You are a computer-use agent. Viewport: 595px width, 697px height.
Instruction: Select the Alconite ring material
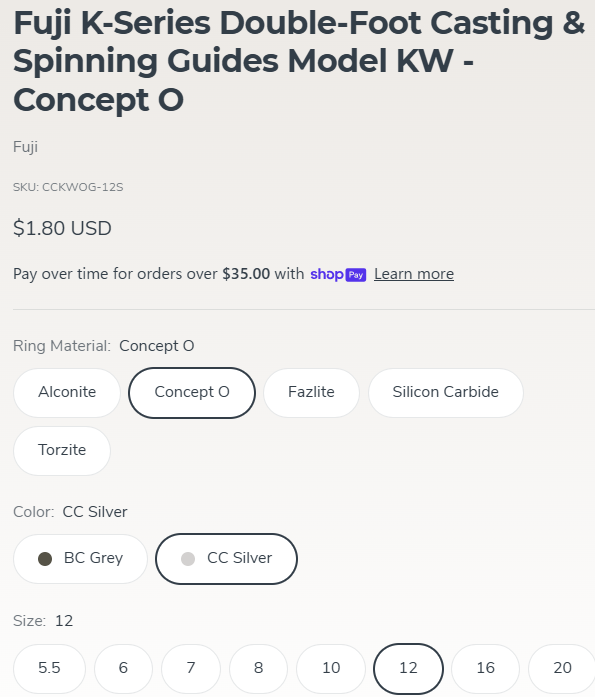click(67, 393)
